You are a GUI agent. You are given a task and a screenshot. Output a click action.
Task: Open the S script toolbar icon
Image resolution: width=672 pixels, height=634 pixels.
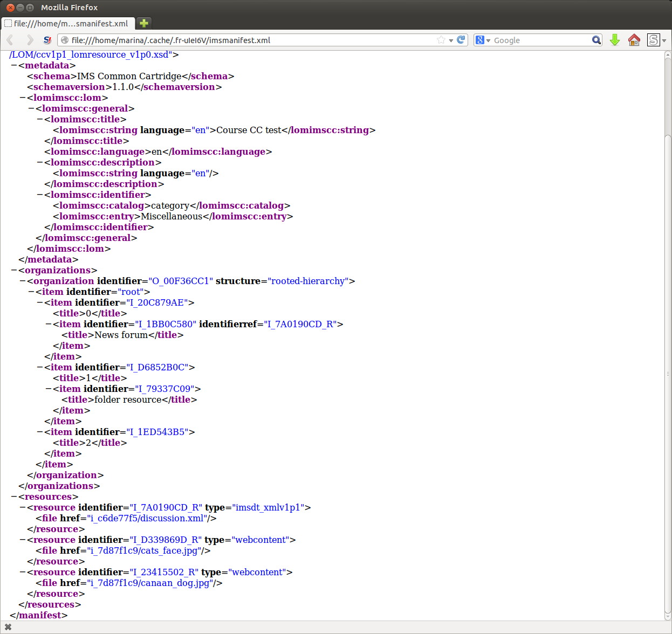point(653,40)
